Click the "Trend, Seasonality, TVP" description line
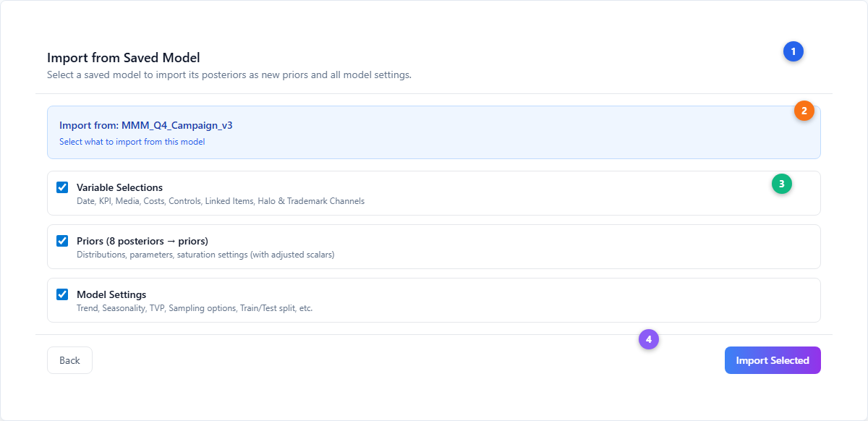 tap(195, 308)
